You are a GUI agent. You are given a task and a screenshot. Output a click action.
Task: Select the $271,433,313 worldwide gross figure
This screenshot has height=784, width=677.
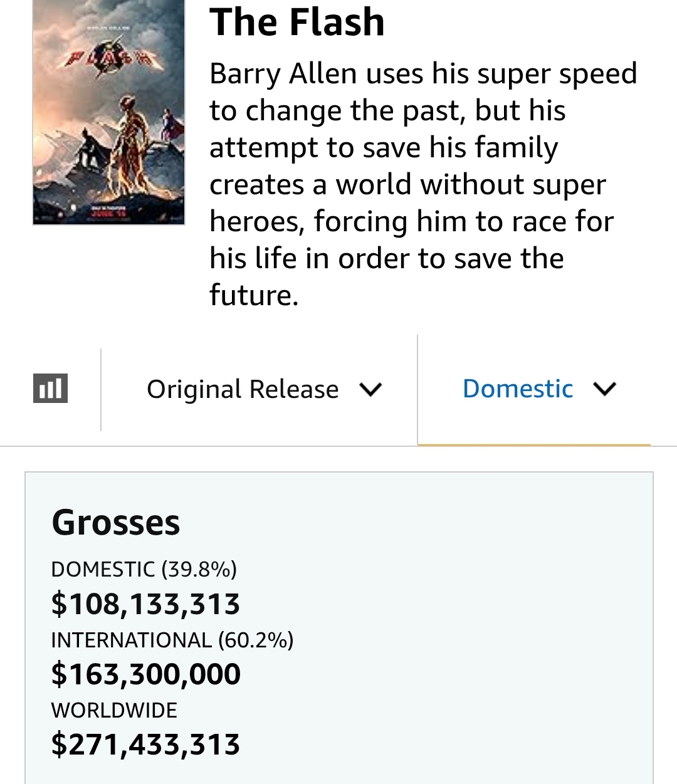pos(145,745)
